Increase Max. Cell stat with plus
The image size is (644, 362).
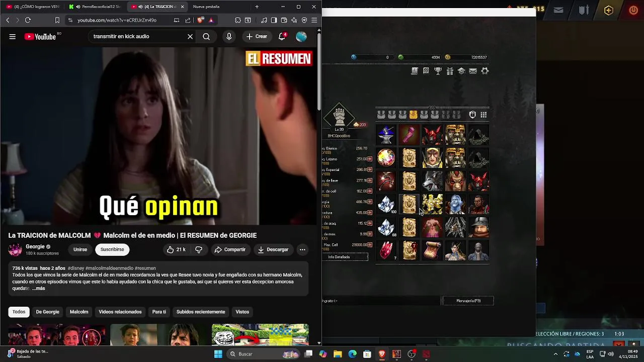click(x=370, y=245)
